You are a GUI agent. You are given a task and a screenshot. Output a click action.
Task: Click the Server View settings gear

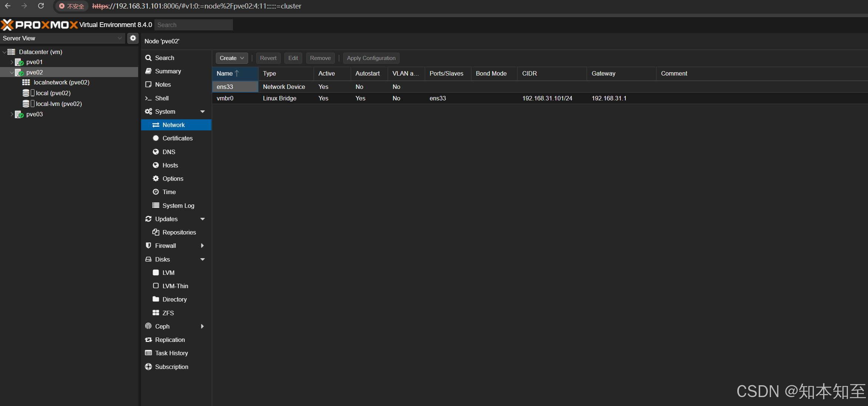click(133, 38)
